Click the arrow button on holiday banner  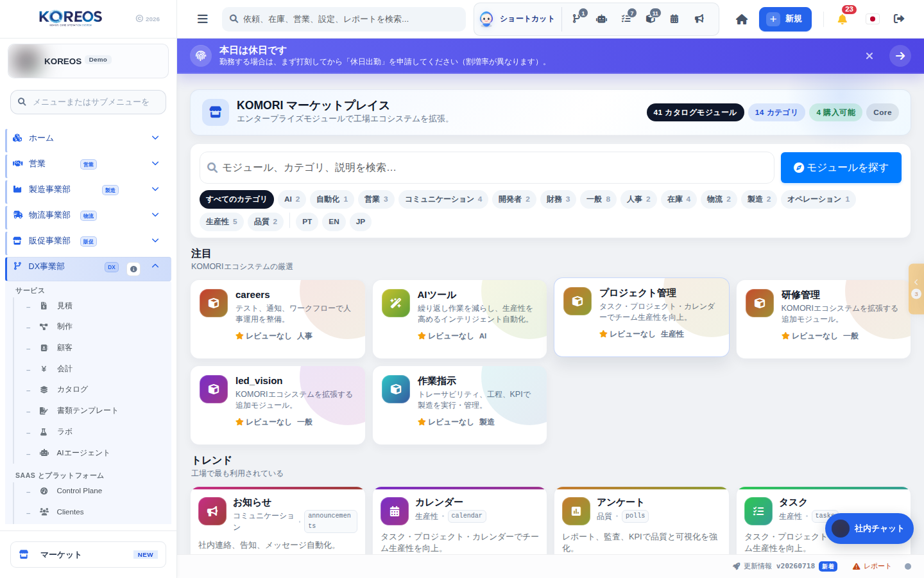click(900, 56)
